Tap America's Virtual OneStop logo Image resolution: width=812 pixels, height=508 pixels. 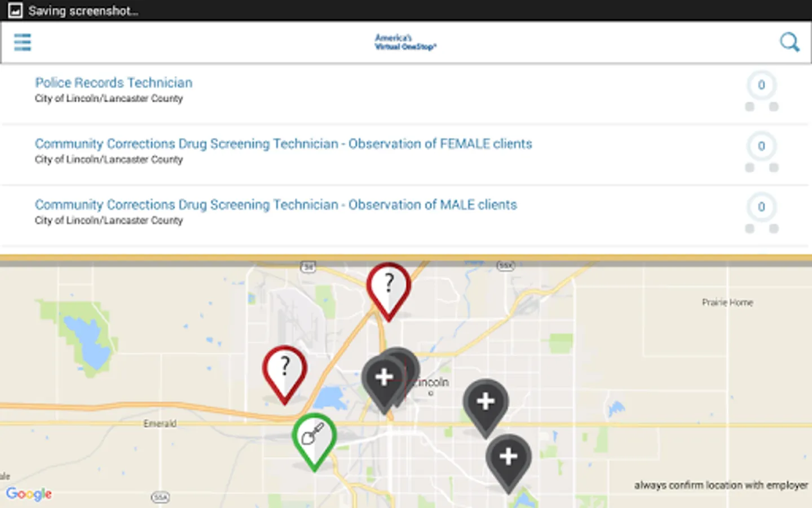pos(405,42)
